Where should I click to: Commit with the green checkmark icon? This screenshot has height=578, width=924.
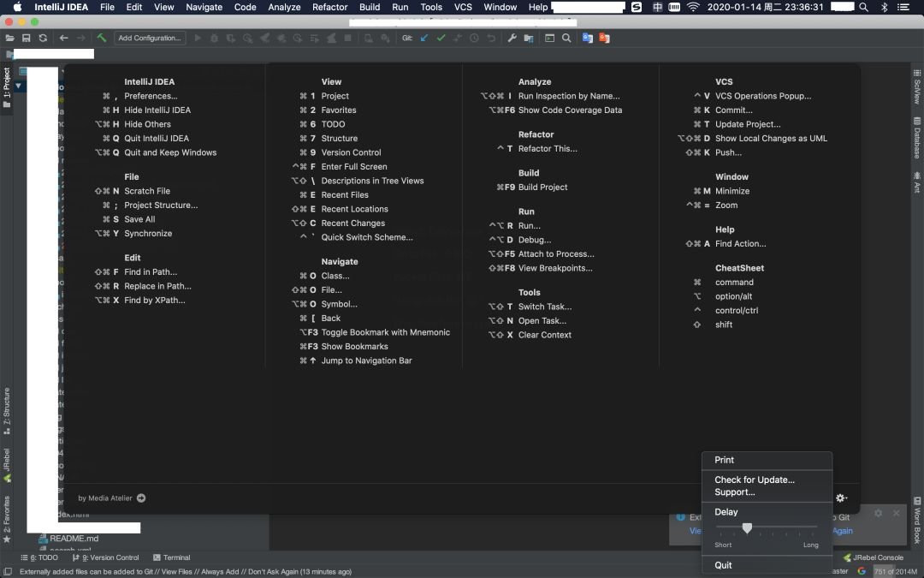[x=441, y=38]
